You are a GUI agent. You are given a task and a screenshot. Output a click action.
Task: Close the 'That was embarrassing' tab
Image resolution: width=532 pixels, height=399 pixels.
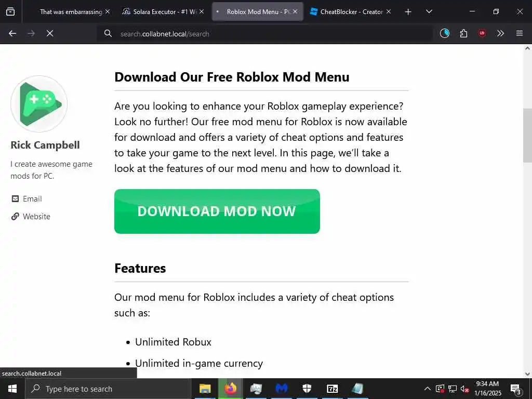pos(108,11)
